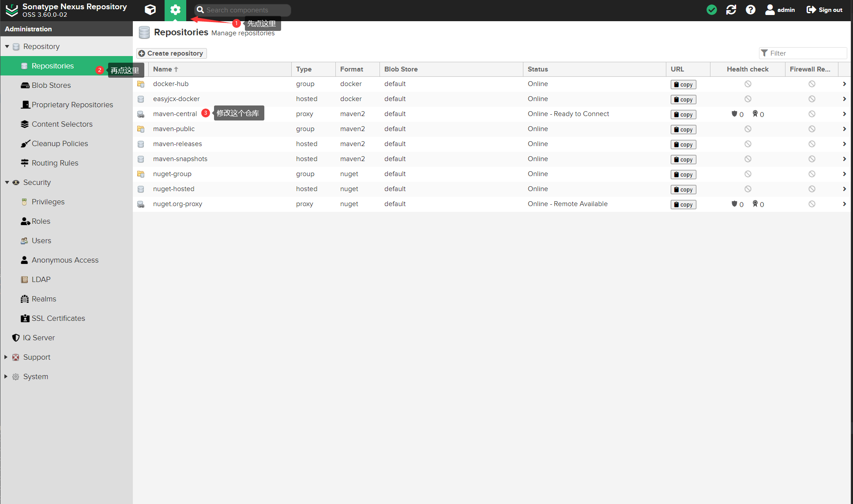Click docker-hub health check disabled icon

(x=748, y=84)
